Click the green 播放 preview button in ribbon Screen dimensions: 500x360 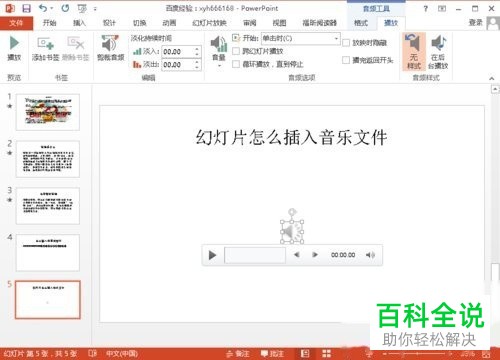coord(14,48)
